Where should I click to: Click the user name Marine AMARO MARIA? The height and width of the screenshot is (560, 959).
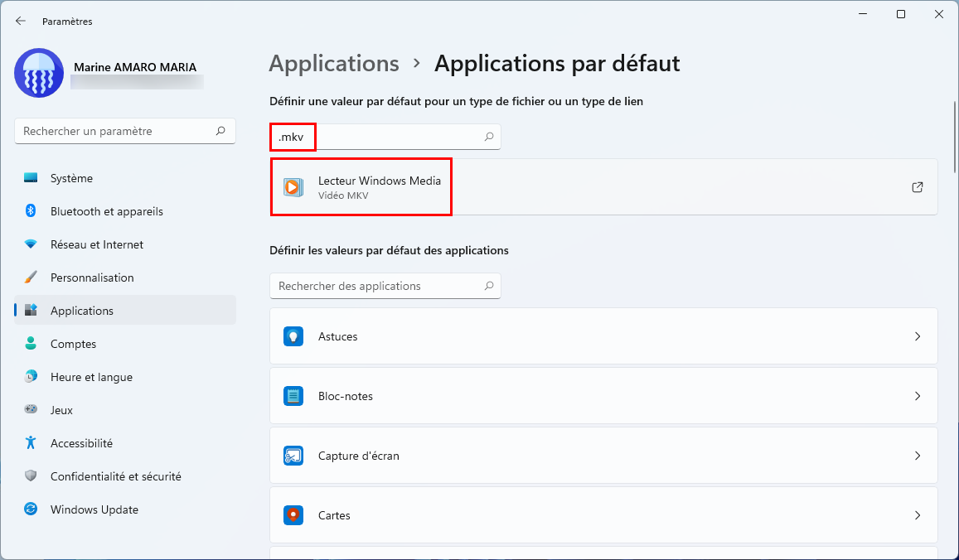tap(135, 66)
